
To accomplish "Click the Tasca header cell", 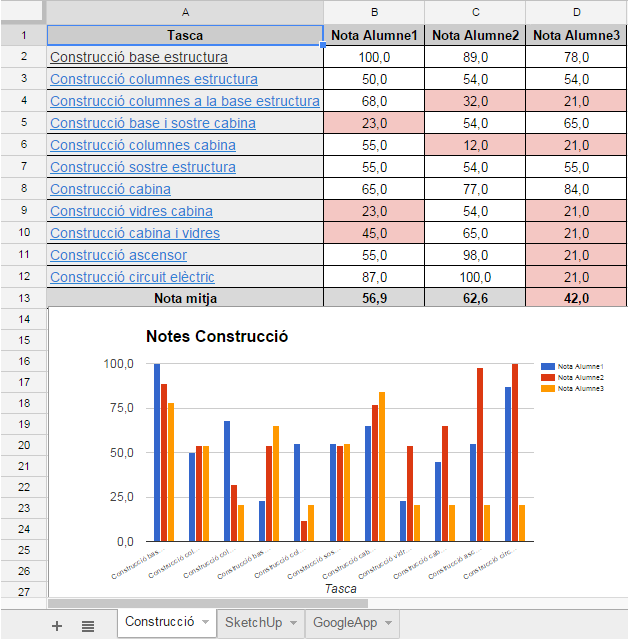I will tap(185, 35).
